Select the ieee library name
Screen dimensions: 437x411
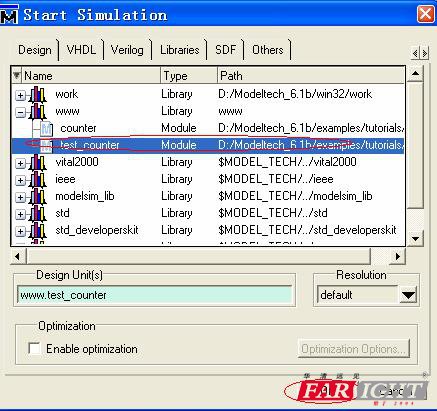click(x=65, y=179)
